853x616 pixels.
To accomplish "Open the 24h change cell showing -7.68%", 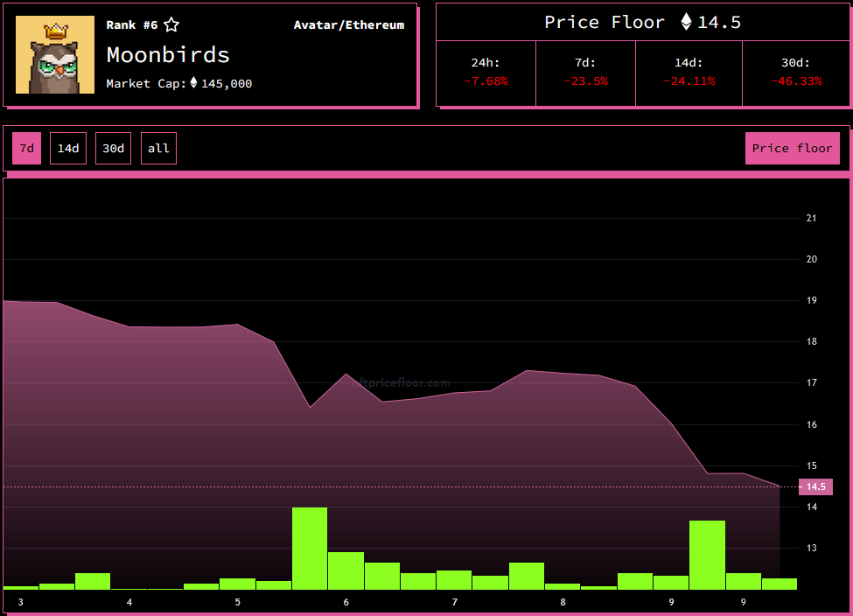I will (486, 73).
